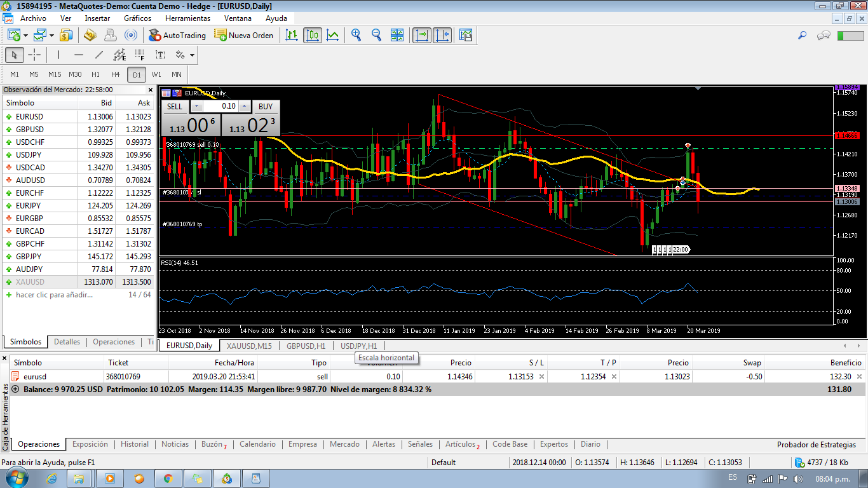
Task: Zoom in on the chart
Action: click(x=356, y=35)
